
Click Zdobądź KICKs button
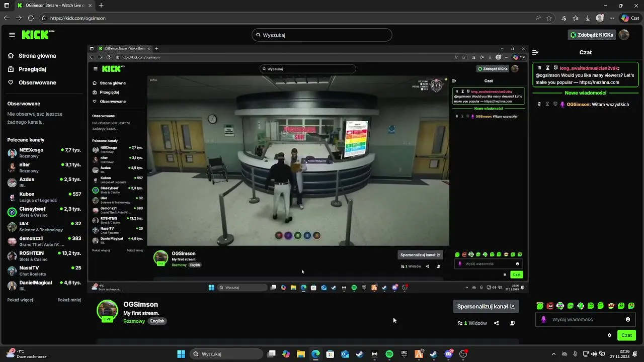(592, 35)
